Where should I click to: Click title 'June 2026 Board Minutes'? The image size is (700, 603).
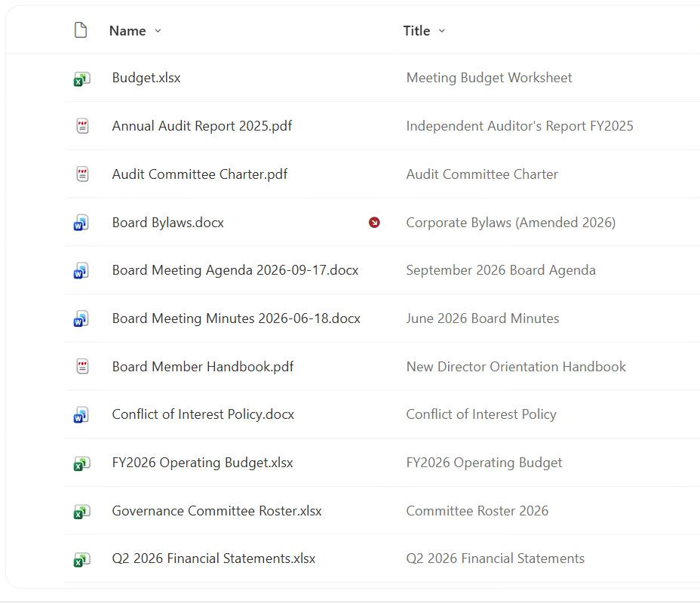pos(483,318)
